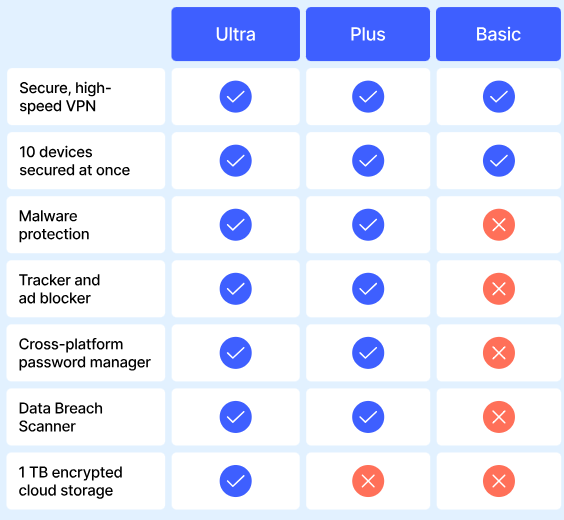The image size is (564, 520).
Task: Click Basic red X for Malware protection
Action: [499, 225]
